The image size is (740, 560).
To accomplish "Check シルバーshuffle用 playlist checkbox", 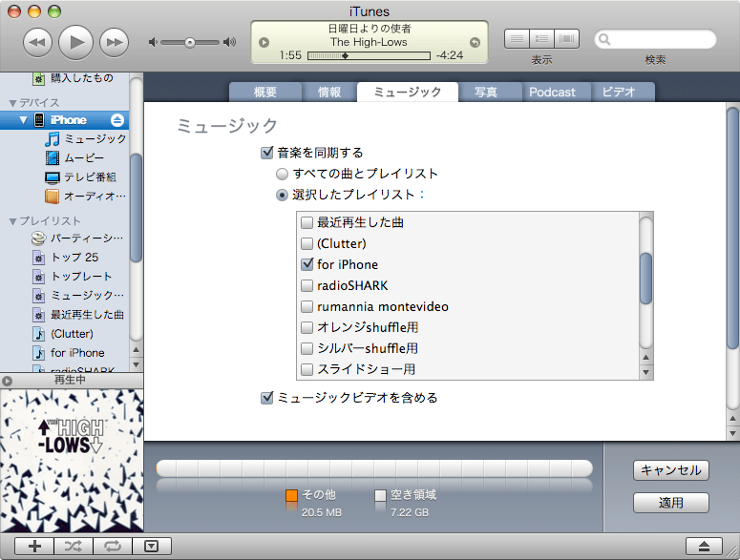I will [307, 349].
